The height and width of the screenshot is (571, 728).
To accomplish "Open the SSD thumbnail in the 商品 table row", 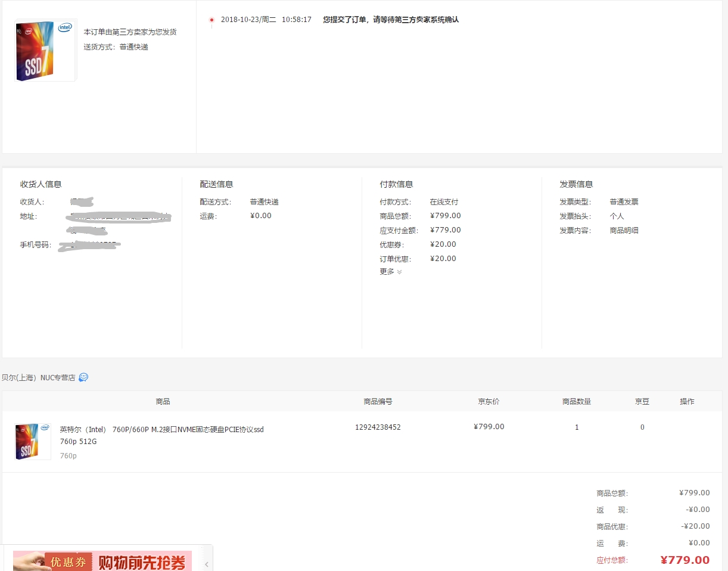I will tap(33, 442).
